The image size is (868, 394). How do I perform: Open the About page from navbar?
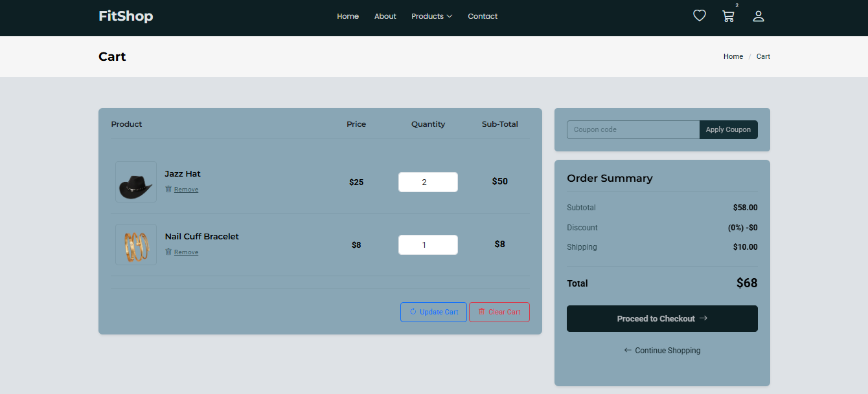[385, 16]
